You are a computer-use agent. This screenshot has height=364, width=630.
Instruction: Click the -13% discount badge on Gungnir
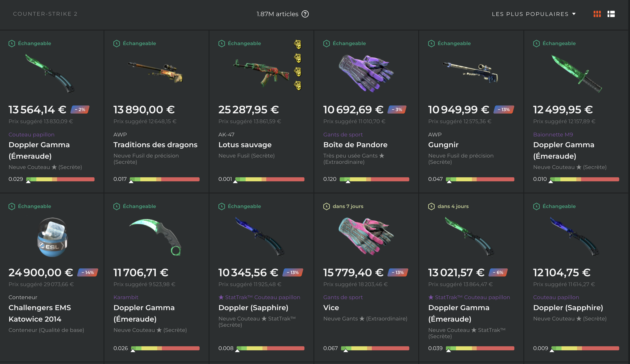504,110
